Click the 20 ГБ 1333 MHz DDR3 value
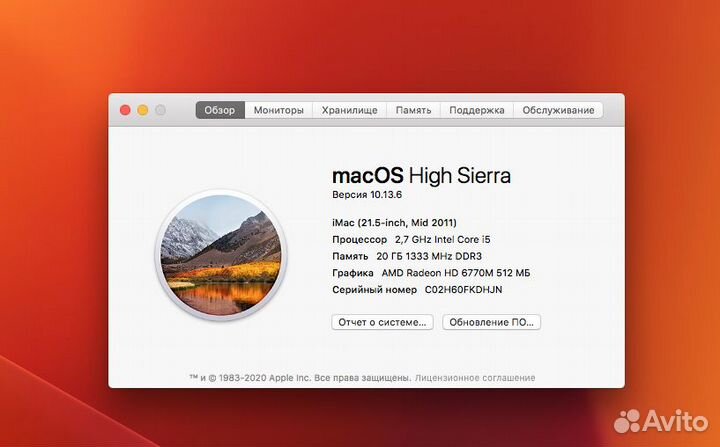This screenshot has width=720, height=447. (x=429, y=256)
